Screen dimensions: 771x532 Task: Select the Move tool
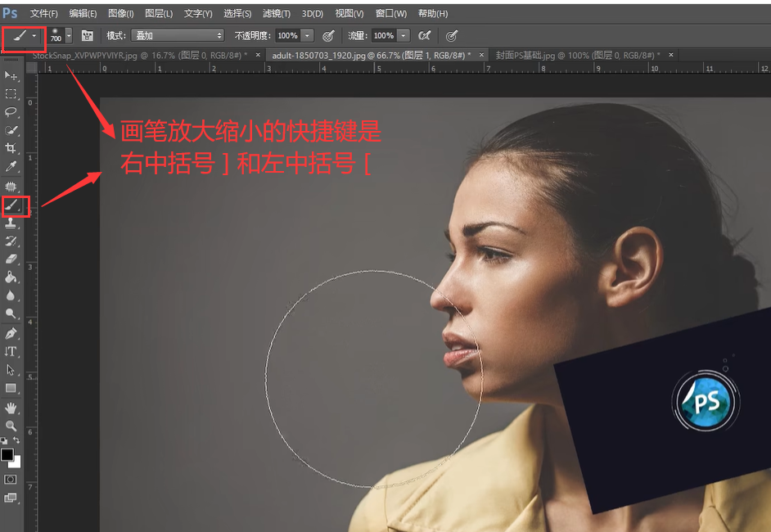coord(11,75)
